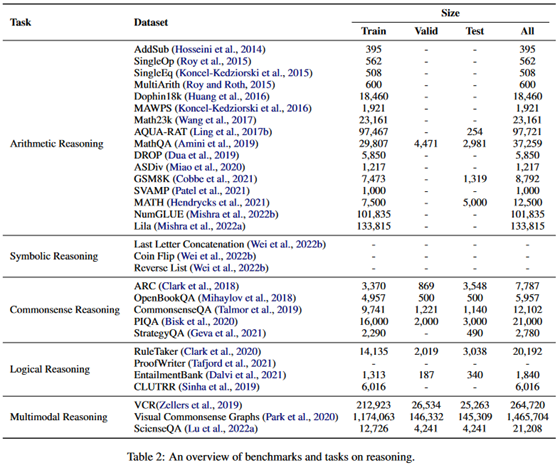Click the Roy et al., 2015 citation link

(x=214, y=61)
